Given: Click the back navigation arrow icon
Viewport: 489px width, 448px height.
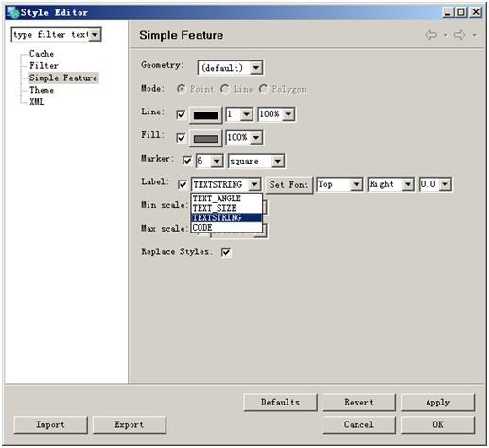Looking at the screenshot, I should 431,35.
